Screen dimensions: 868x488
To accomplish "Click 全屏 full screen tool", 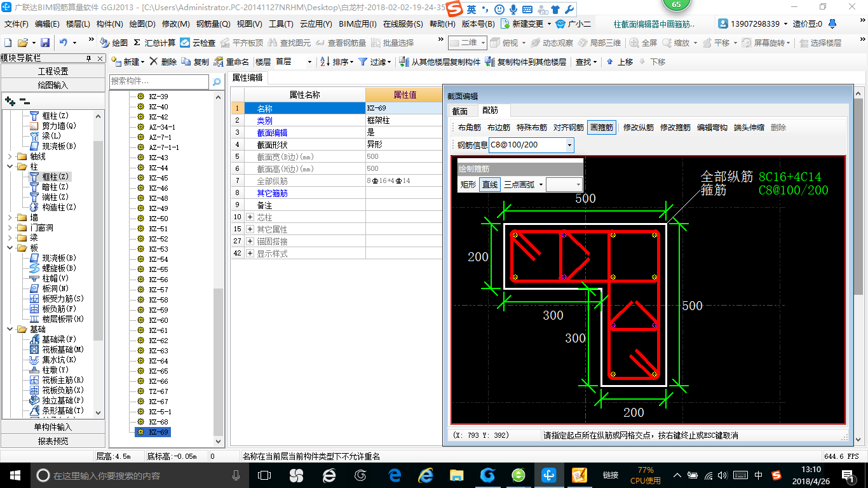I will click(644, 43).
